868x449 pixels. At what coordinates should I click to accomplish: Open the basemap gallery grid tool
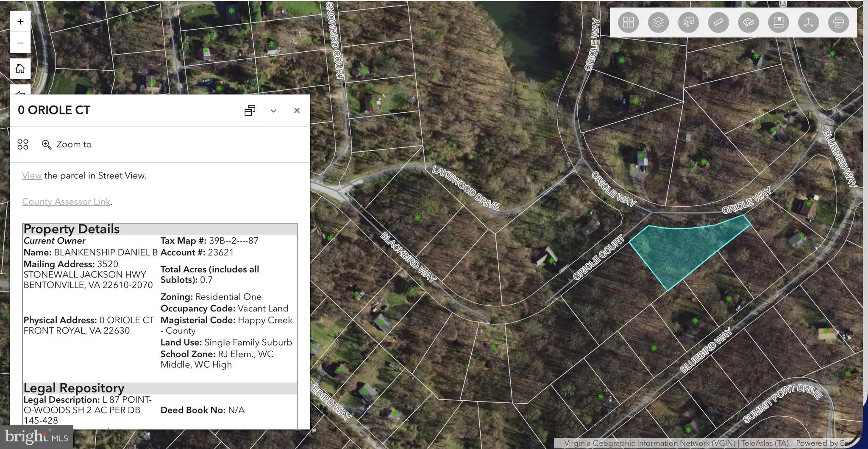pos(628,22)
